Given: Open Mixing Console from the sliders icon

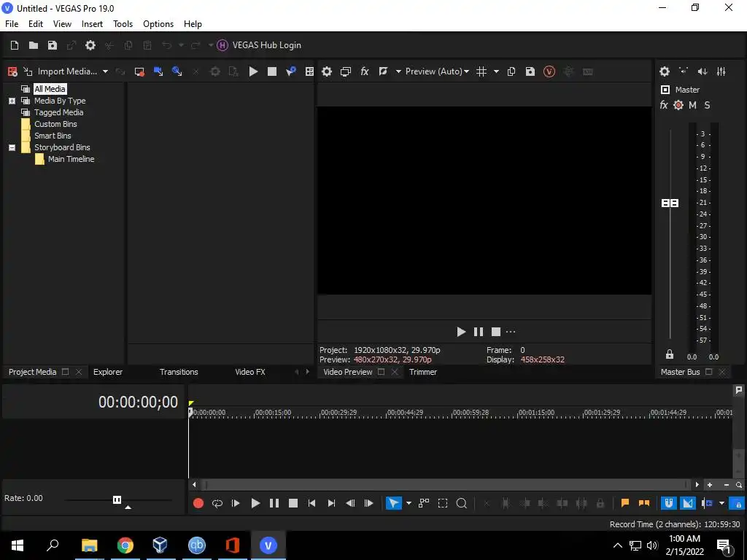Looking at the screenshot, I should [x=721, y=71].
